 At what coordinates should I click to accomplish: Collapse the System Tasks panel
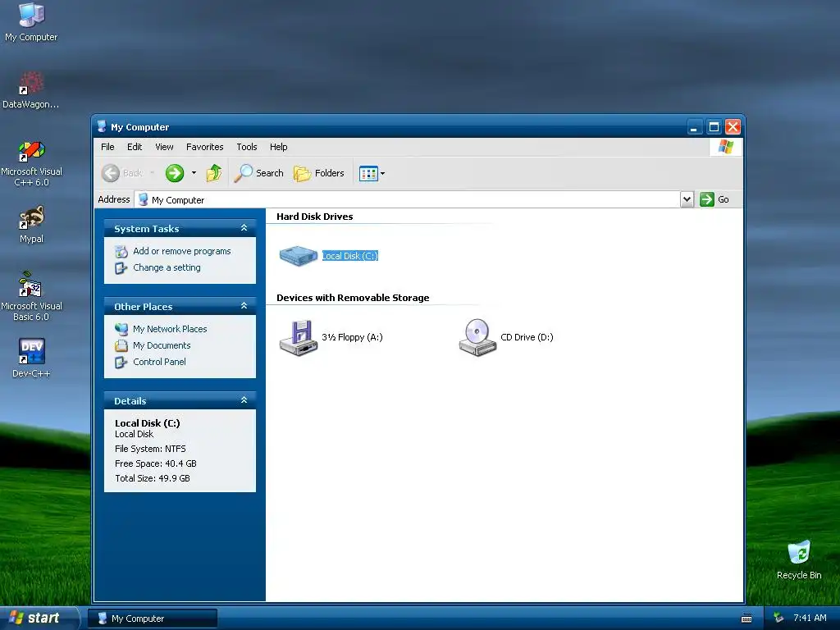[244, 228]
